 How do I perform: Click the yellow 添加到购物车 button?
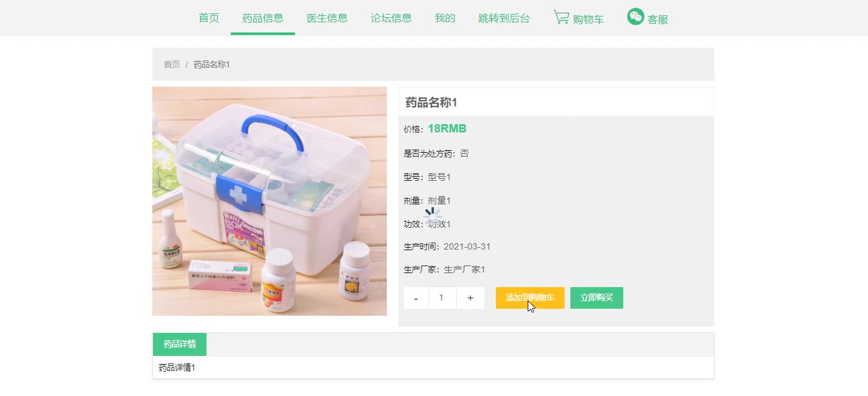[530, 298]
